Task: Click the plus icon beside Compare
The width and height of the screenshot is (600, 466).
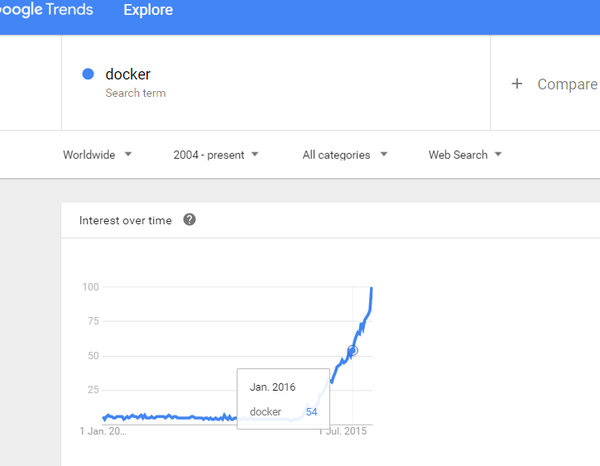Action: pos(517,83)
